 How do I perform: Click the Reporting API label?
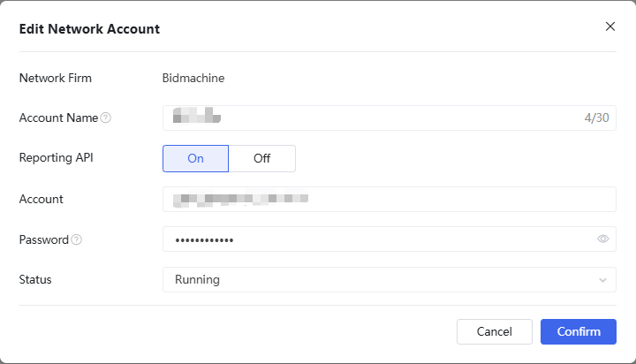click(56, 158)
